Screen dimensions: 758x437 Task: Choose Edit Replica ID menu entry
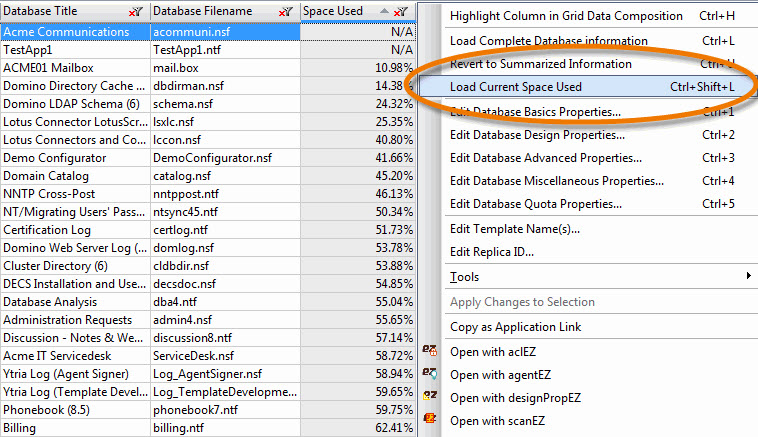coord(492,251)
